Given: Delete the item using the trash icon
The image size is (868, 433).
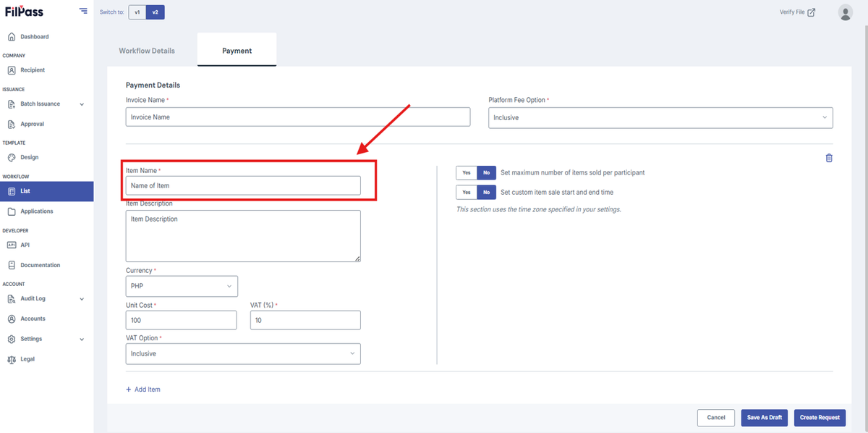Looking at the screenshot, I should click(829, 158).
